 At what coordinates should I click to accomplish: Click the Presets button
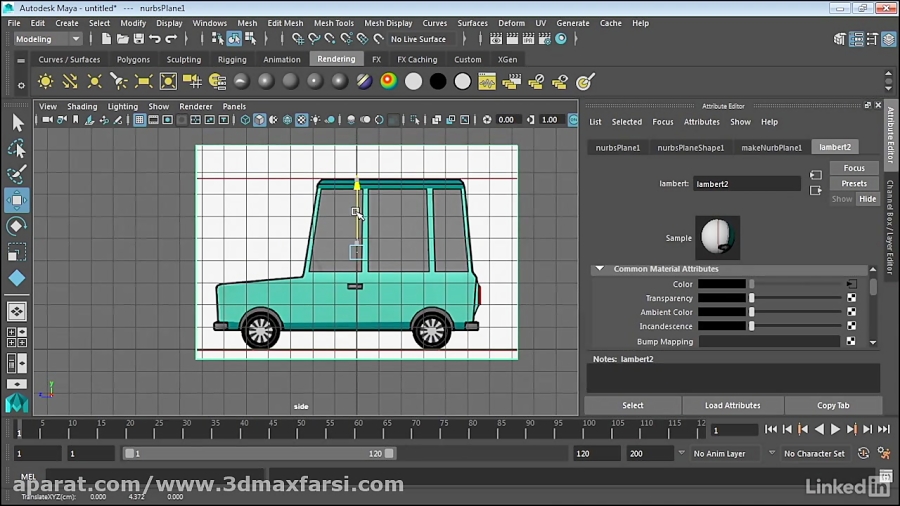(853, 183)
